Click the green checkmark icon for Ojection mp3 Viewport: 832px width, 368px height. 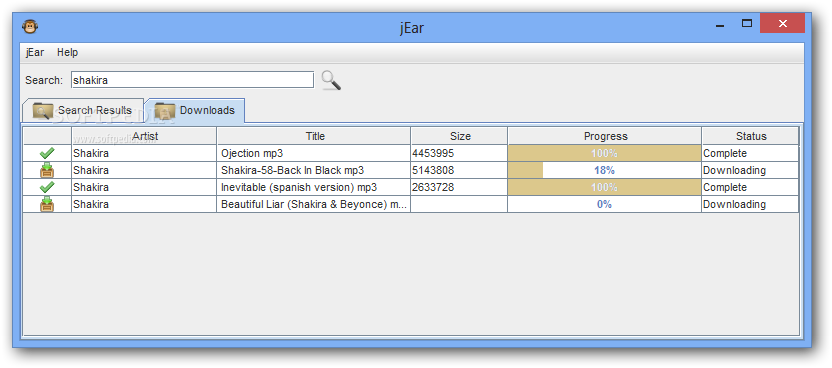(47, 153)
